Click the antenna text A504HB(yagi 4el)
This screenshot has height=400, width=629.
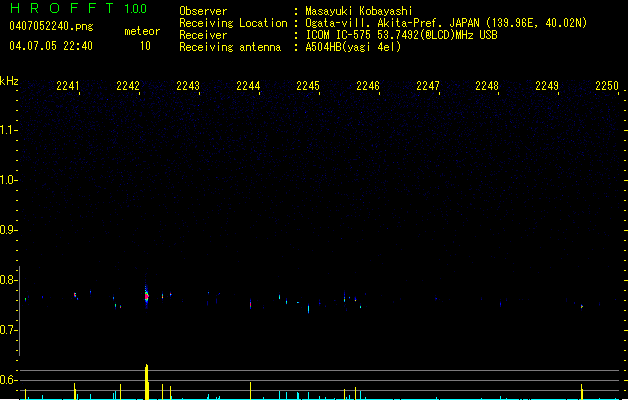tap(353, 47)
